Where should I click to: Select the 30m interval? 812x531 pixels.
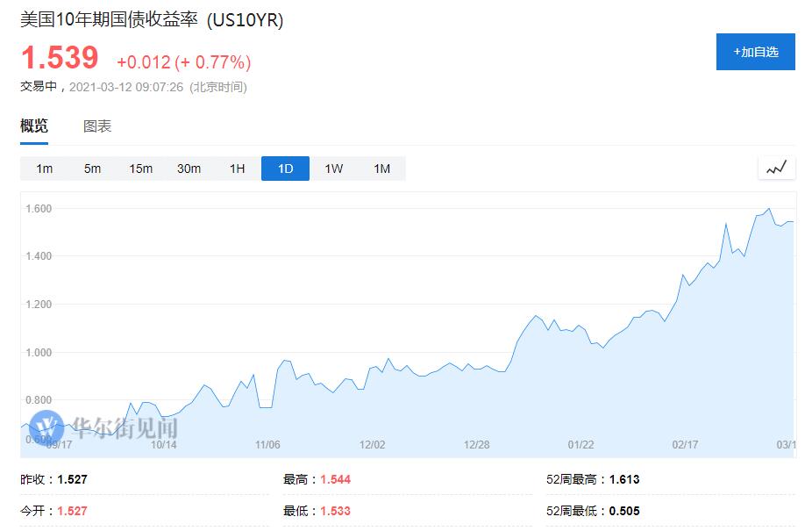tap(189, 168)
